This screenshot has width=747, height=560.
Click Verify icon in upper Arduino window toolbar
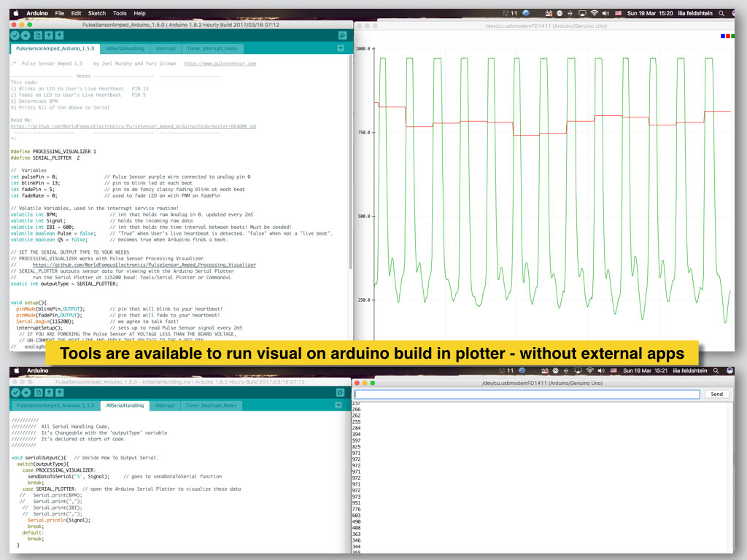point(15,35)
